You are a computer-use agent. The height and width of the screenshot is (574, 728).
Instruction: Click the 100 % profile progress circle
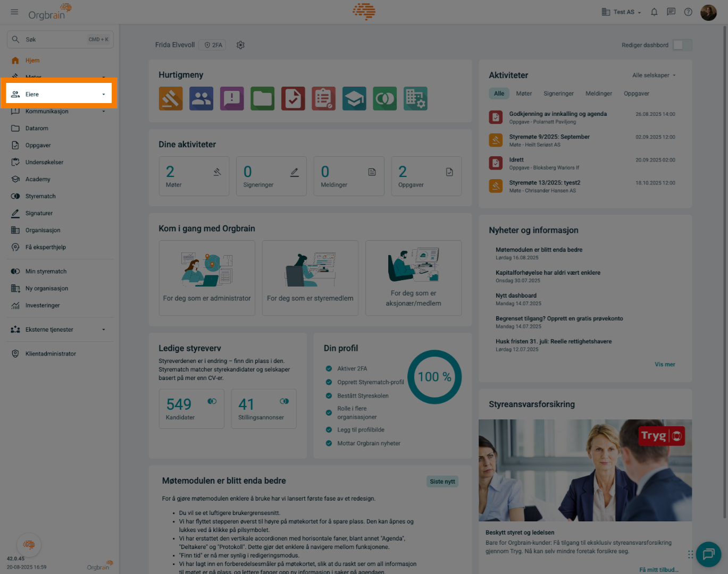[434, 377]
